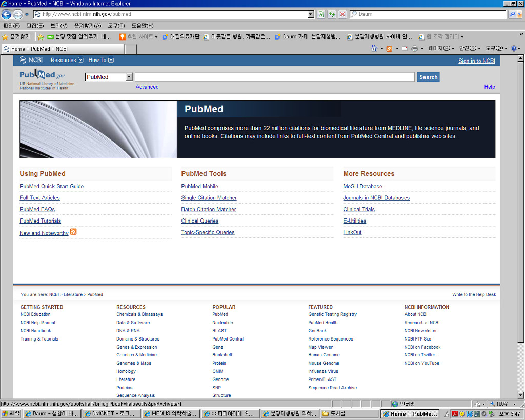Open the Daum taskbar window
Screen dimensions: 525x420
(x=52, y=414)
